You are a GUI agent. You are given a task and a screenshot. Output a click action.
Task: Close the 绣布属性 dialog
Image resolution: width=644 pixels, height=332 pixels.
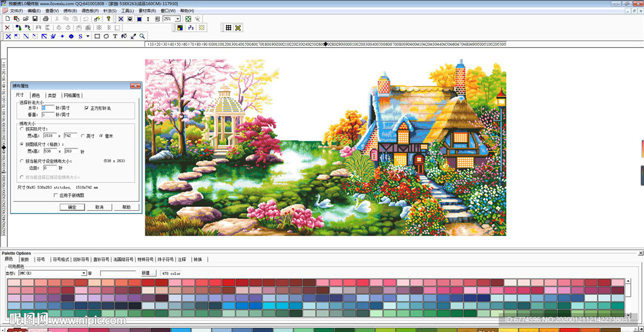pos(135,86)
